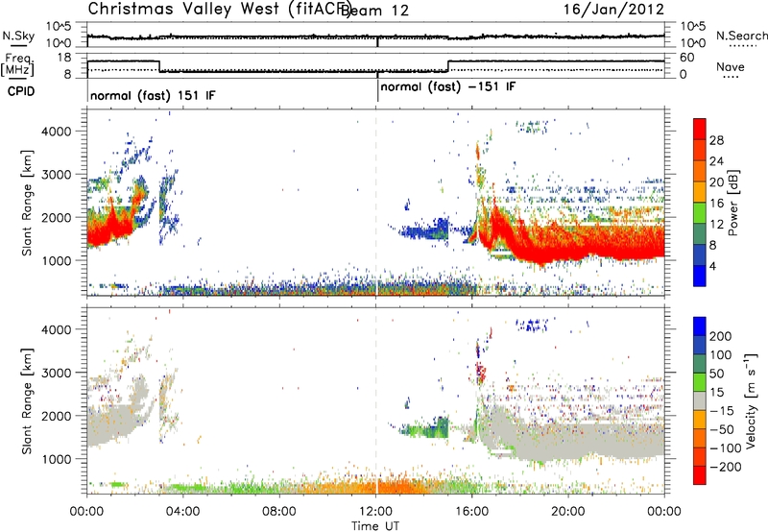
Task: Click the 'Slant Range [km]' label of power panel
Action: coord(27,203)
